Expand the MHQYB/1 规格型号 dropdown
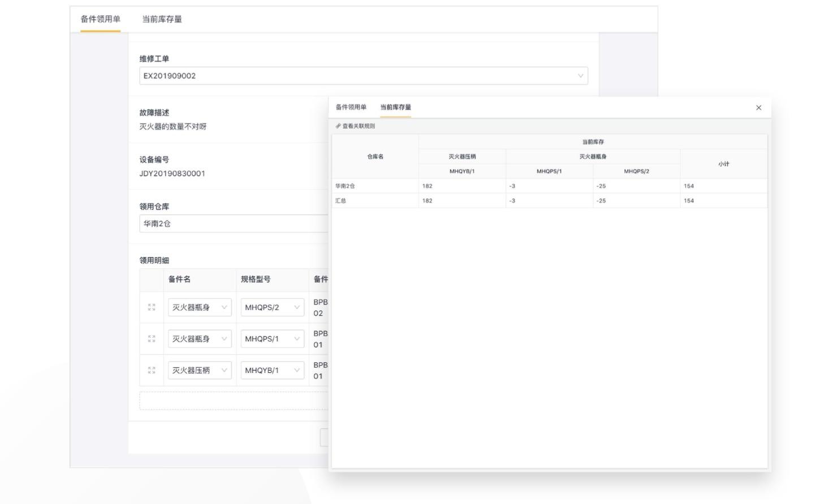Image resolution: width=837 pixels, height=504 pixels. click(272, 371)
